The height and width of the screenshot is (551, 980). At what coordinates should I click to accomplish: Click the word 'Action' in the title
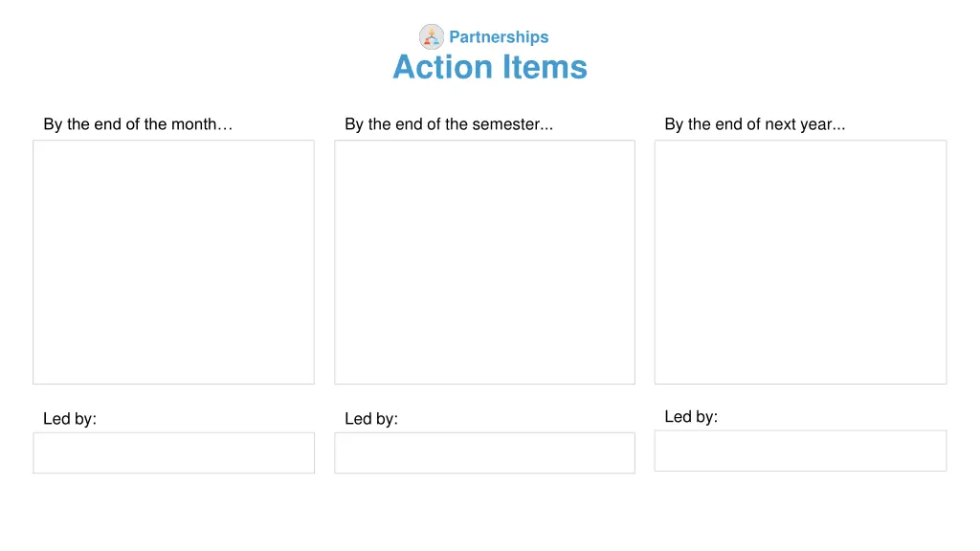[x=442, y=67]
